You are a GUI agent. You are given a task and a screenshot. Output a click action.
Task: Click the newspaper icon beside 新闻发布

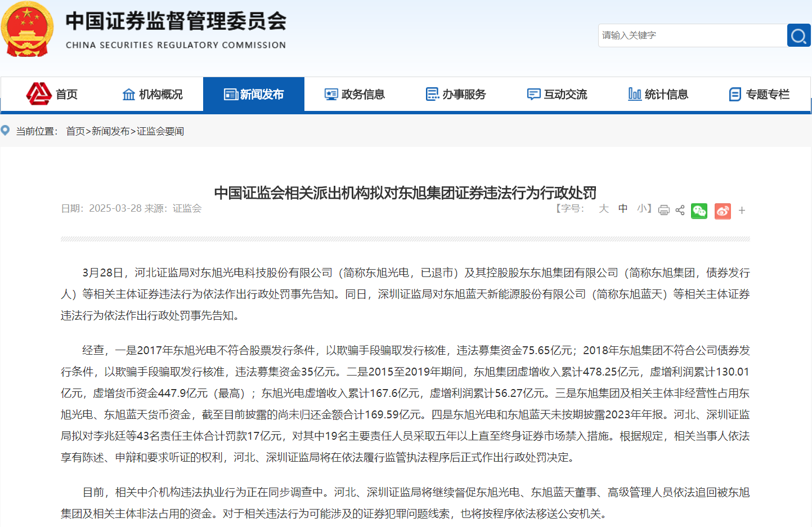231,95
